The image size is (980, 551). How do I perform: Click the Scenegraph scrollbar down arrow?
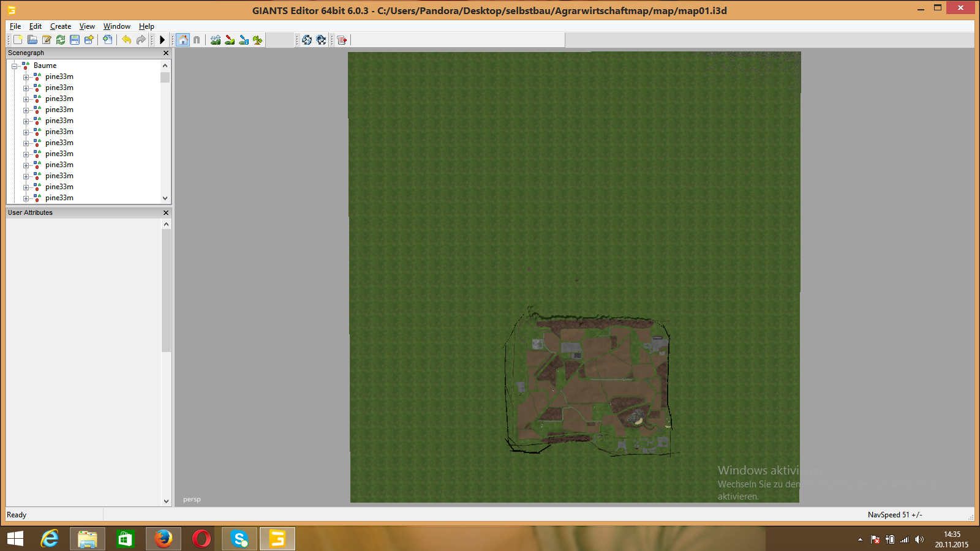[x=165, y=198]
